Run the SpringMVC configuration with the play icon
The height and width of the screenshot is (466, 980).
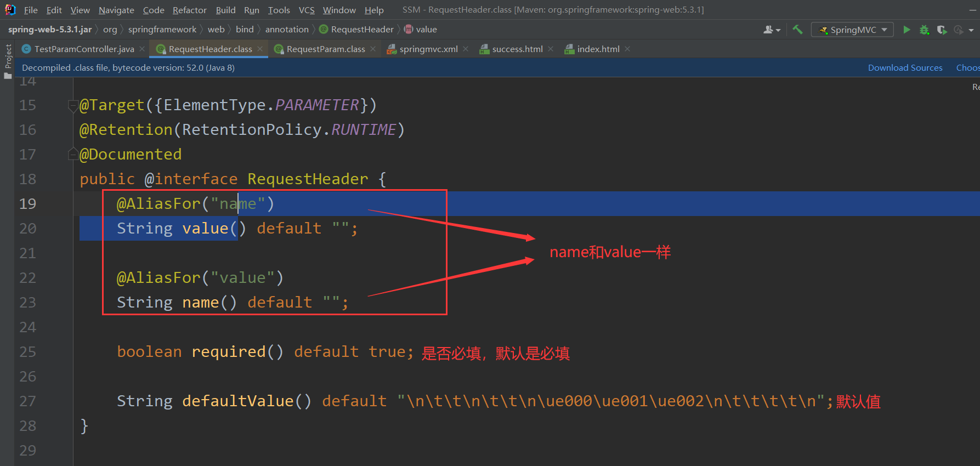tap(907, 30)
